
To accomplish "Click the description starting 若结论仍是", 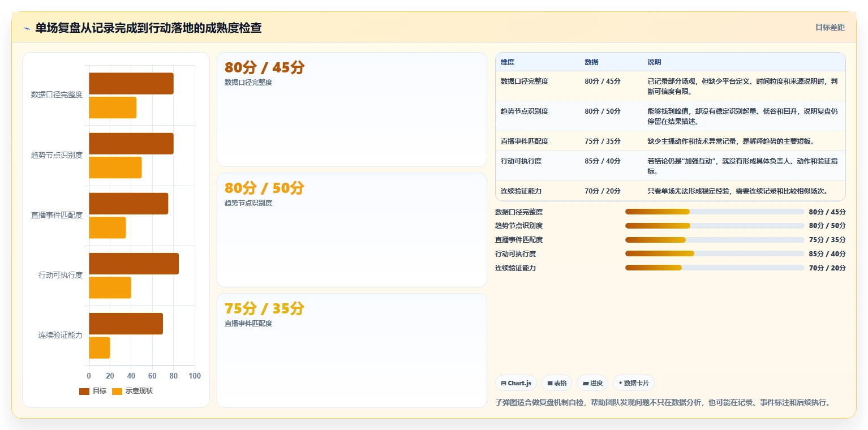I will 743,166.
